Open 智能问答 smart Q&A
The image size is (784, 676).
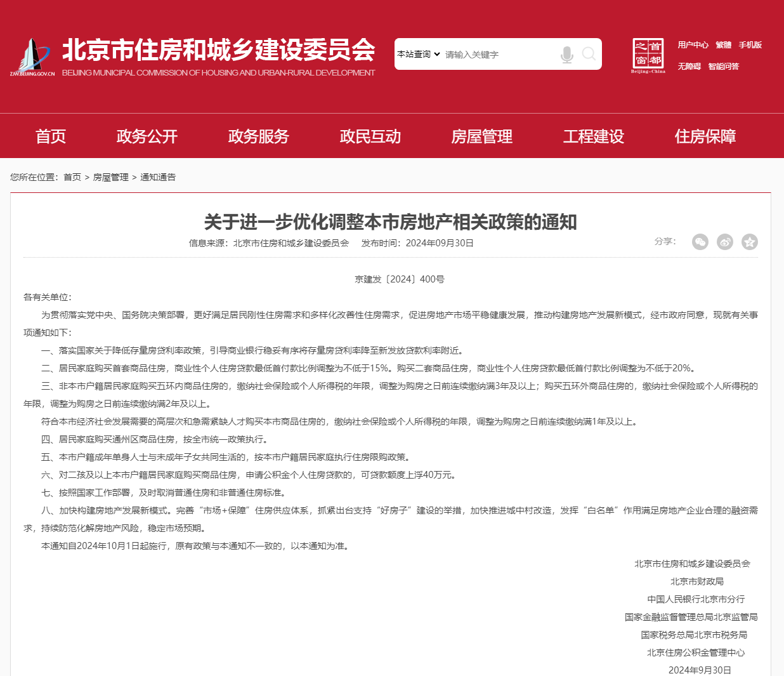click(x=723, y=67)
